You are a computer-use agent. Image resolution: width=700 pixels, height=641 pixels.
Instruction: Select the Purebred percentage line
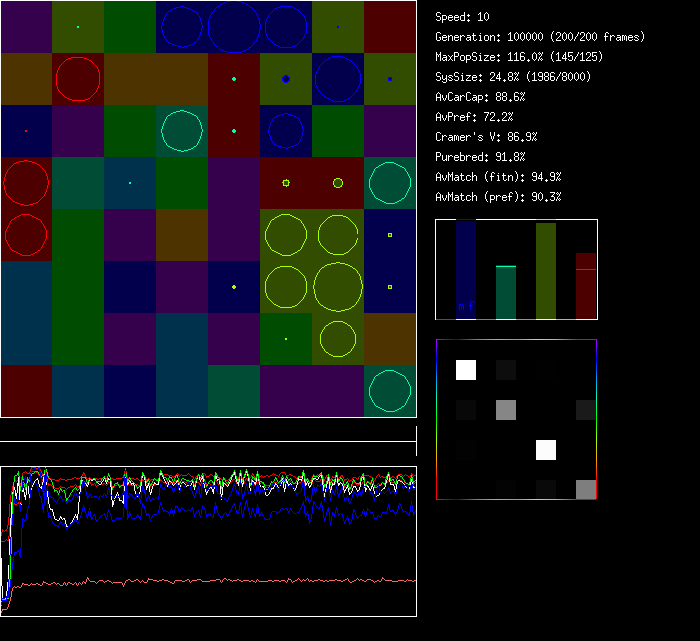(x=480, y=157)
